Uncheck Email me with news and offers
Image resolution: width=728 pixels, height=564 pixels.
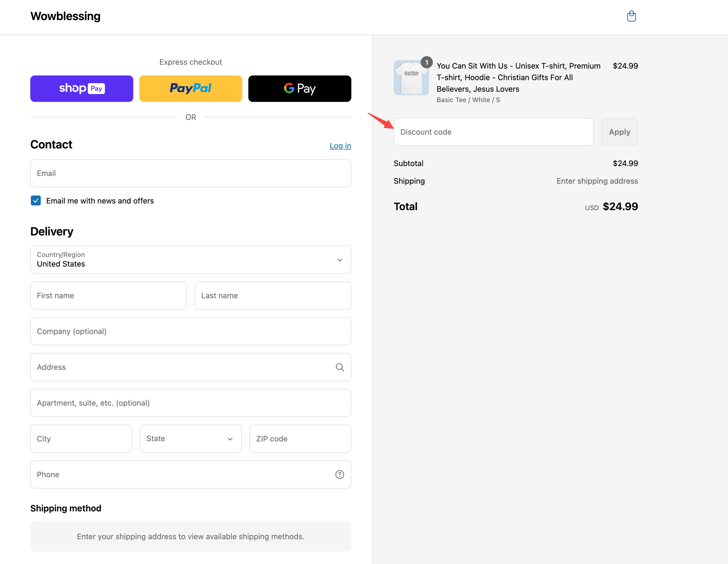coord(36,201)
